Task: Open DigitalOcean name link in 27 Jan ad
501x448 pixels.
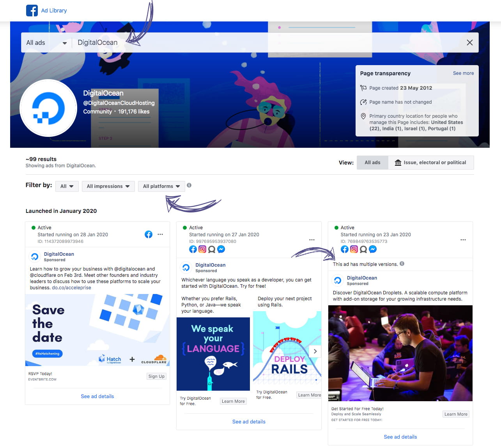Action: click(211, 265)
